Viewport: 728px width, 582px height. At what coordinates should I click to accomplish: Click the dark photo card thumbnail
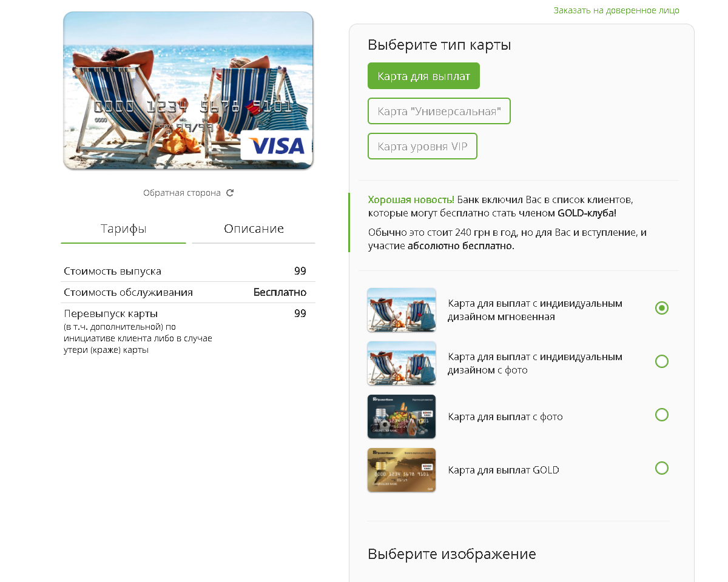(x=402, y=416)
